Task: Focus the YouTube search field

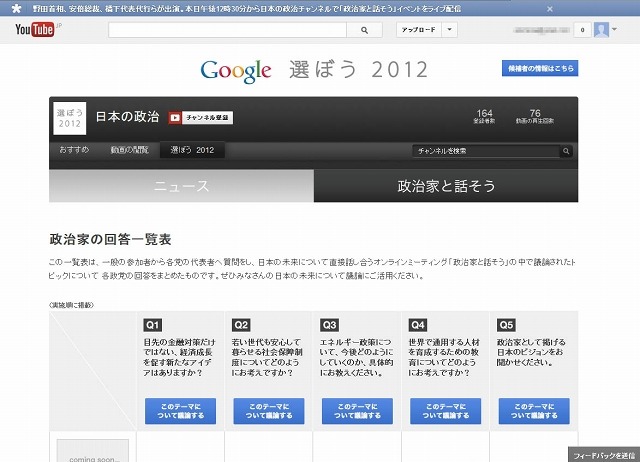Action: 227,30
